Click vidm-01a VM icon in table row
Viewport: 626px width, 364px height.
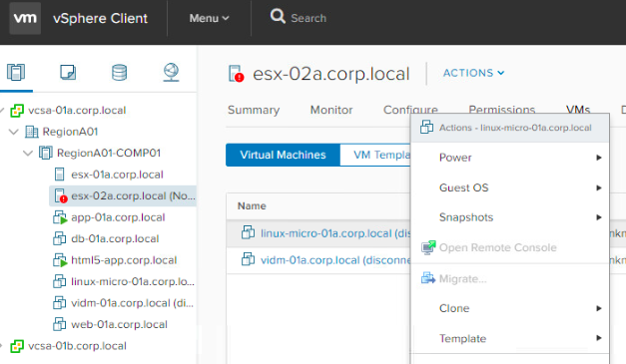(x=248, y=259)
